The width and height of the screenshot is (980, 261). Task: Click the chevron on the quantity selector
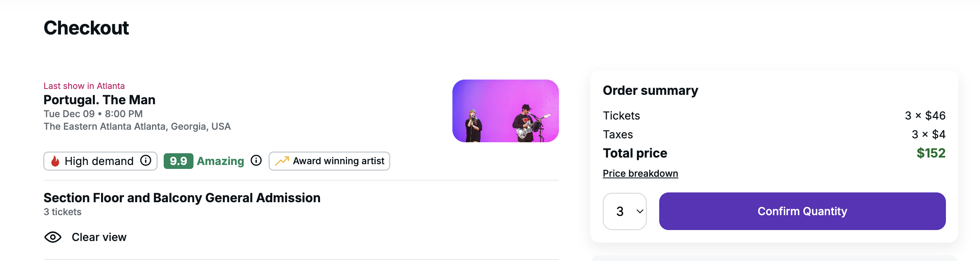(x=639, y=211)
